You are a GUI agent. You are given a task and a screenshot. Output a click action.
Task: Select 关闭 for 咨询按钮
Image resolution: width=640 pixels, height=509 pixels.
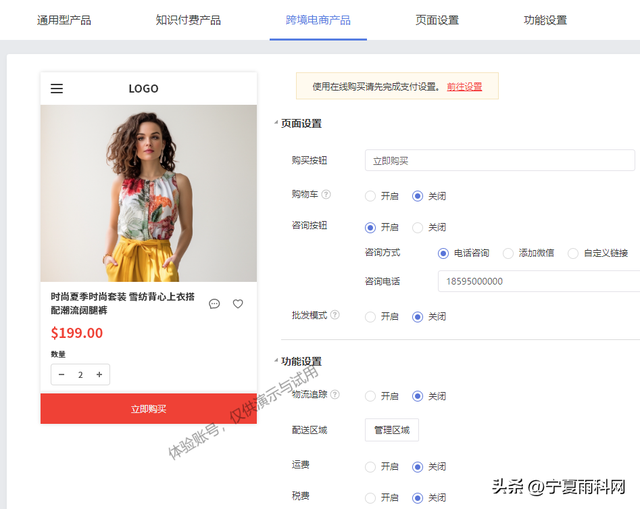point(417,227)
